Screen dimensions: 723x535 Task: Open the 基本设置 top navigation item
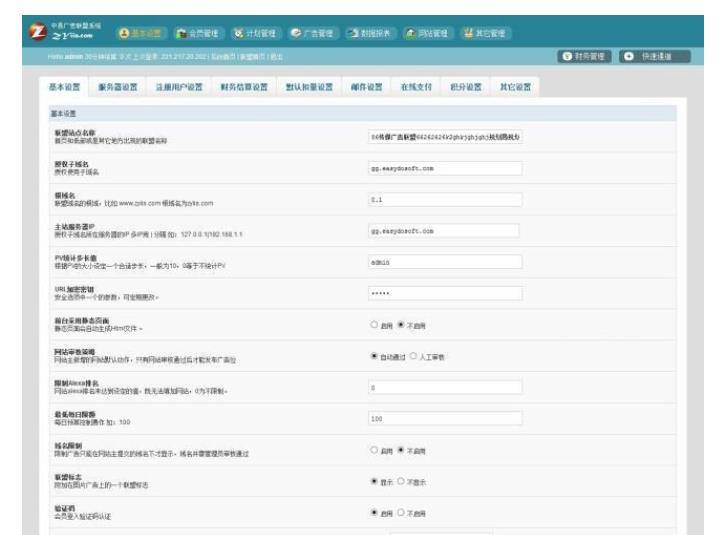point(140,33)
